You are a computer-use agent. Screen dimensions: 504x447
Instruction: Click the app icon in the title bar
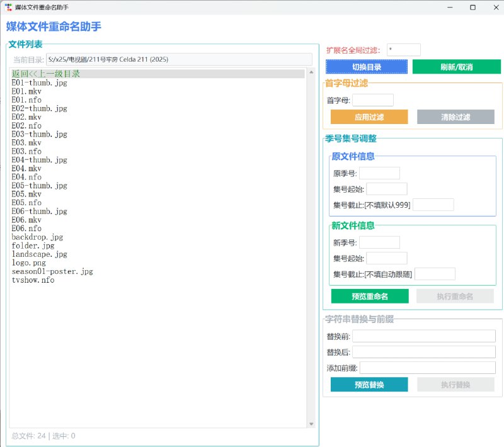tap(9, 7)
